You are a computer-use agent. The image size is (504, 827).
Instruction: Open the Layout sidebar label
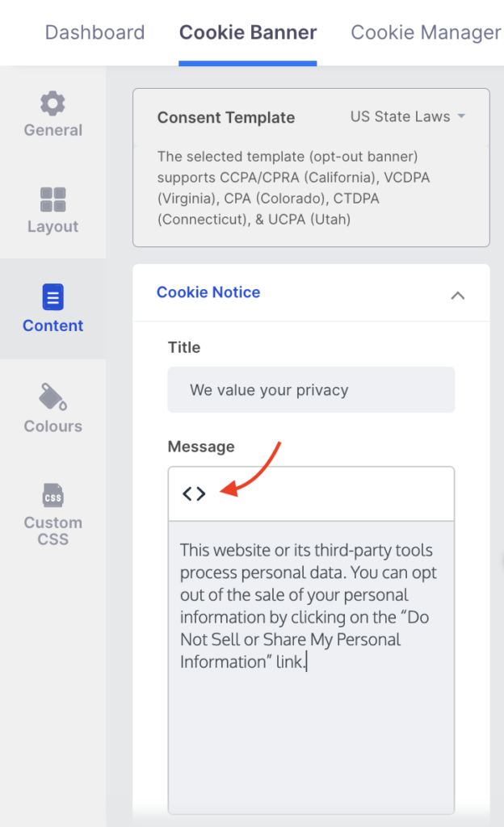52,227
